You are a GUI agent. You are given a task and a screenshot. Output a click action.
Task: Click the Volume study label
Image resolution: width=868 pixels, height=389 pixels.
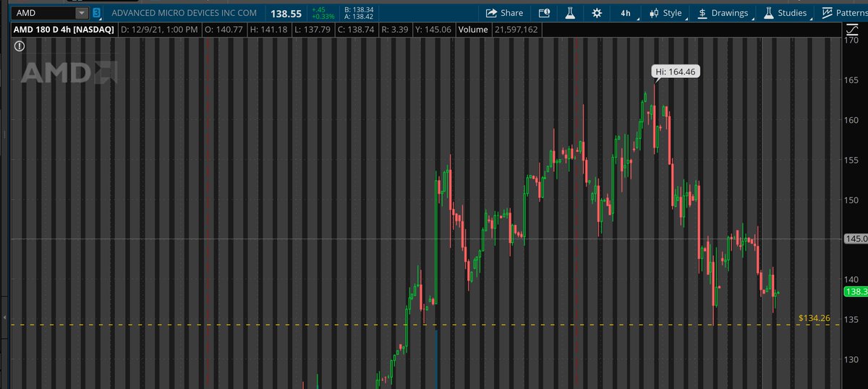tap(472, 30)
